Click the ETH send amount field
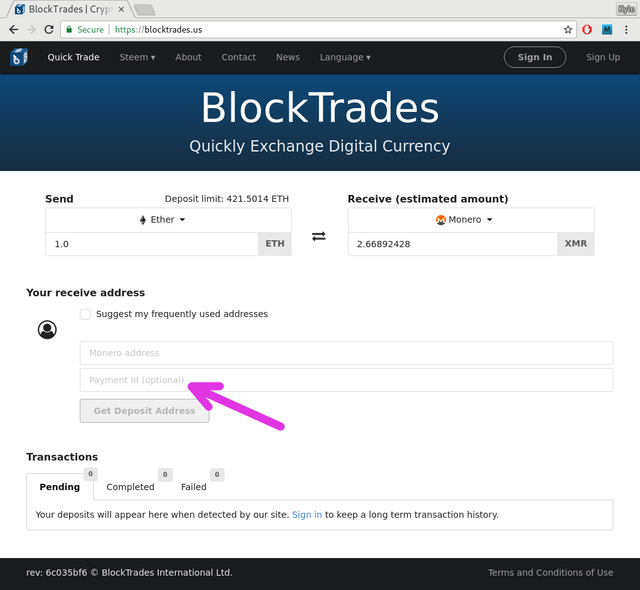Image resolution: width=640 pixels, height=590 pixels. point(152,244)
